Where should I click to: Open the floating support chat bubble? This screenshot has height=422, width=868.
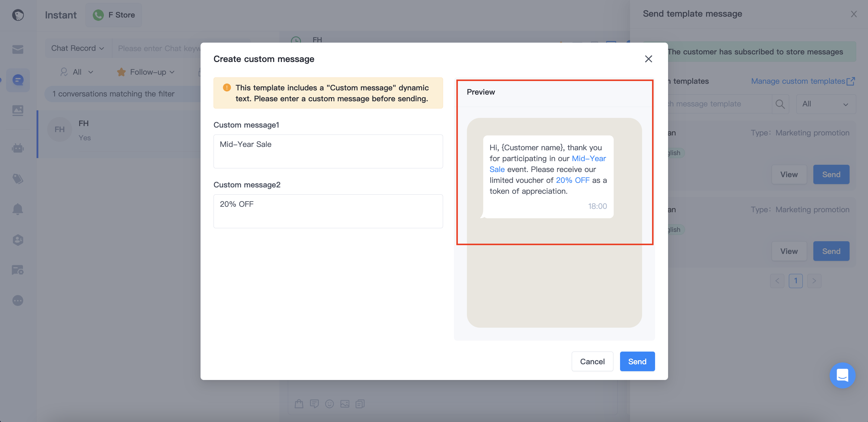point(842,375)
